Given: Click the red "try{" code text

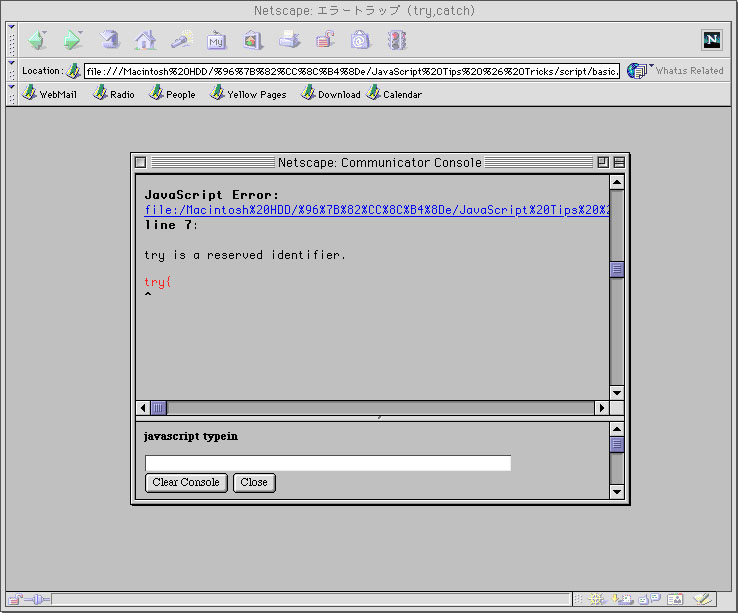Looking at the screenshot, I should (158, 282).
